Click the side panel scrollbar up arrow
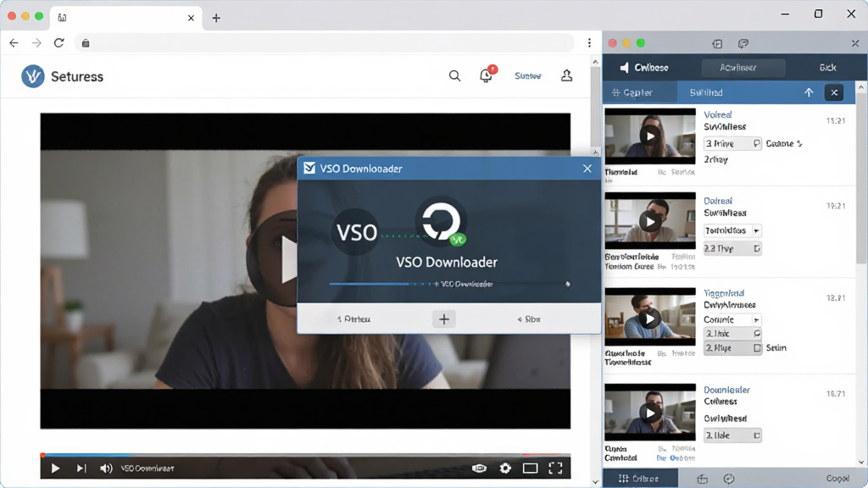 click(x=861, y=87)
